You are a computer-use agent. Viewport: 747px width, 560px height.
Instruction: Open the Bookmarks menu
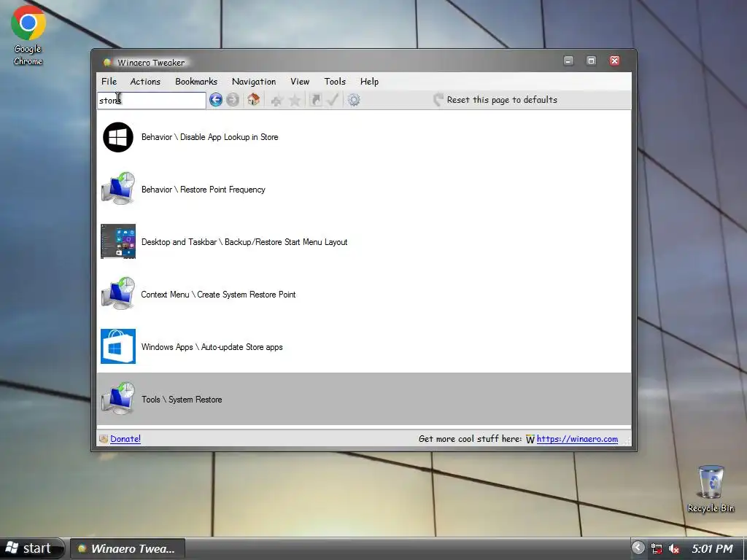point(196,82)
